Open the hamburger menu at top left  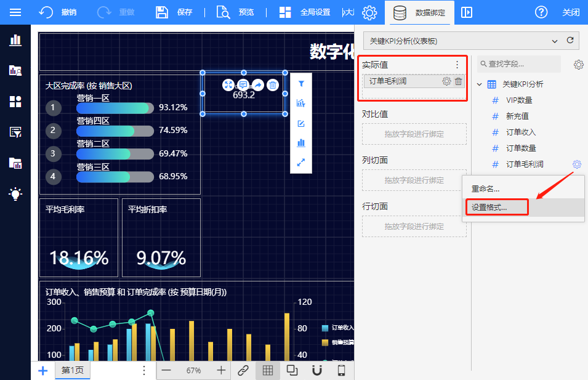[x=15, y=12]
